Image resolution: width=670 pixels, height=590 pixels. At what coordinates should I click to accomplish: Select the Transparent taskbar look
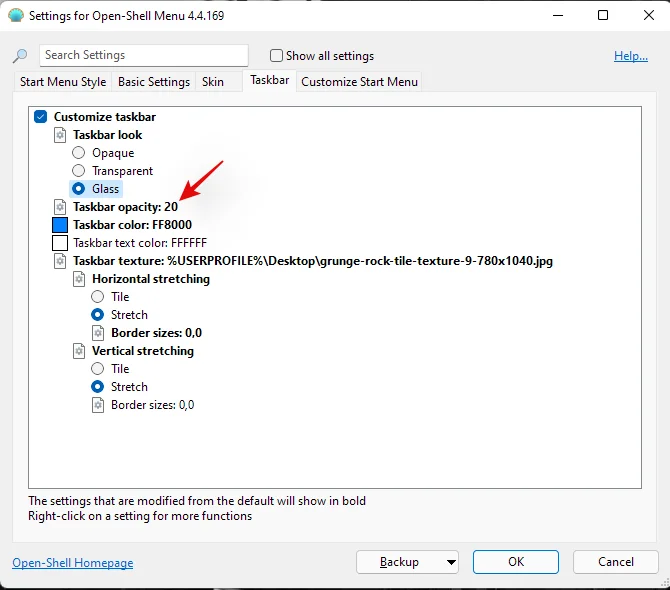click(x=78, y=170)
